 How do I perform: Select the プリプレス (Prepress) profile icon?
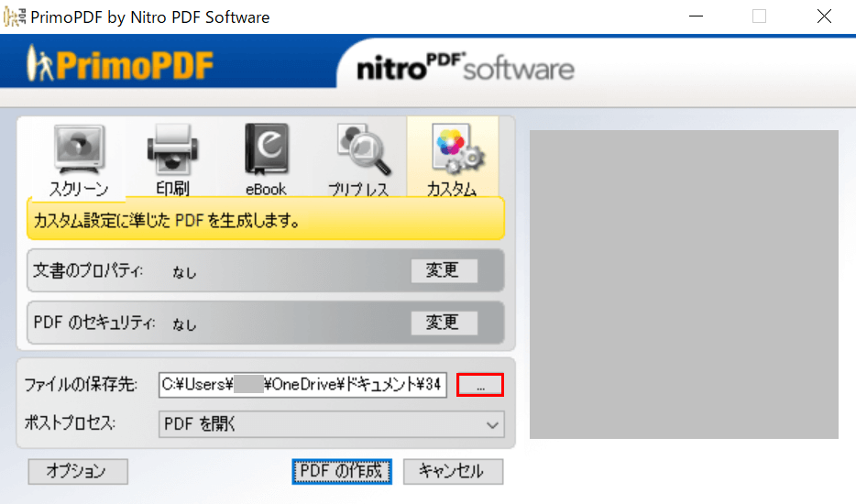point(358,159)
